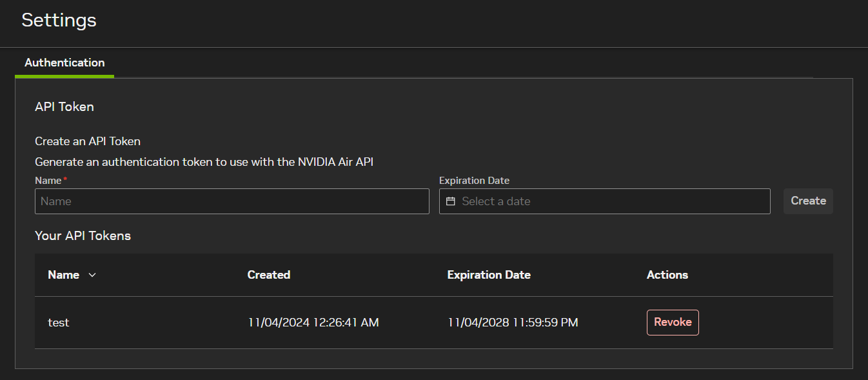Click the Your API Tokens heading
This screenshot has width=868, height=380.
pos(83,235)
